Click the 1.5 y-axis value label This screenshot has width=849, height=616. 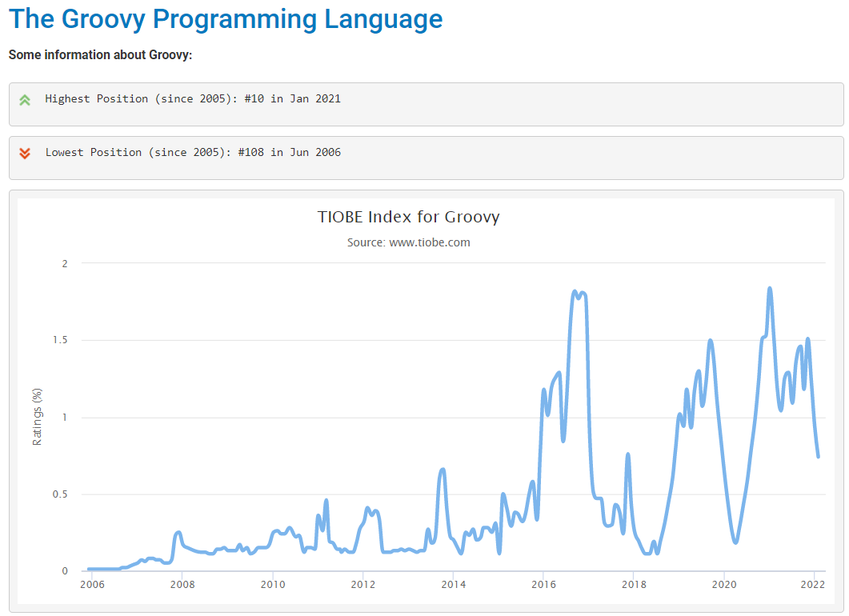coord(60,341)
